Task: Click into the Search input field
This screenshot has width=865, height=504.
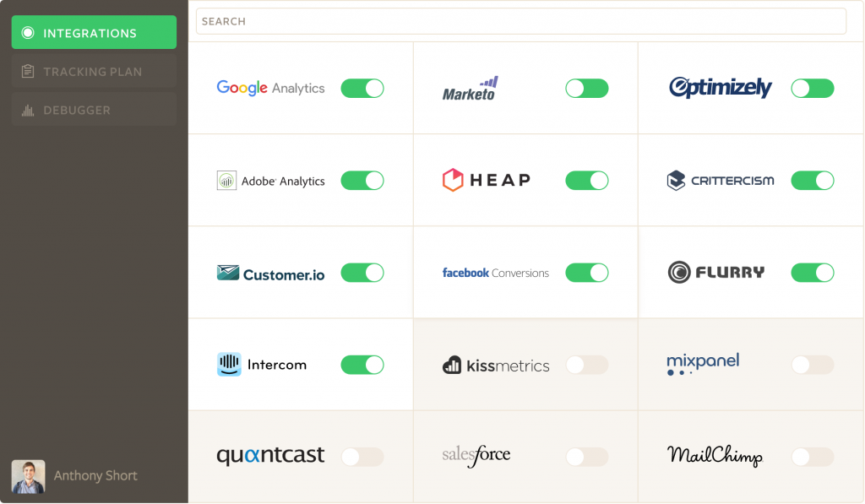Action: pyautogui.click(x=520, y=21)
